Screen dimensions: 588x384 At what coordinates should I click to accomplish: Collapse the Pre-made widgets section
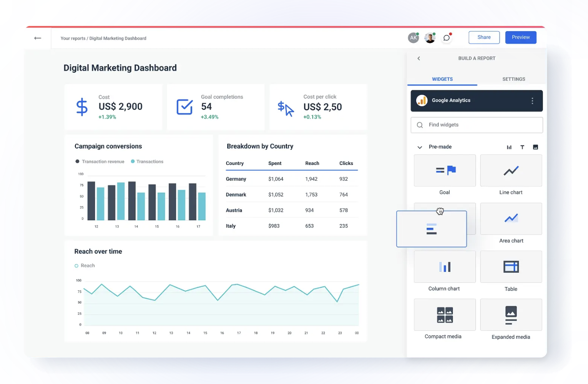coord(420,147)
